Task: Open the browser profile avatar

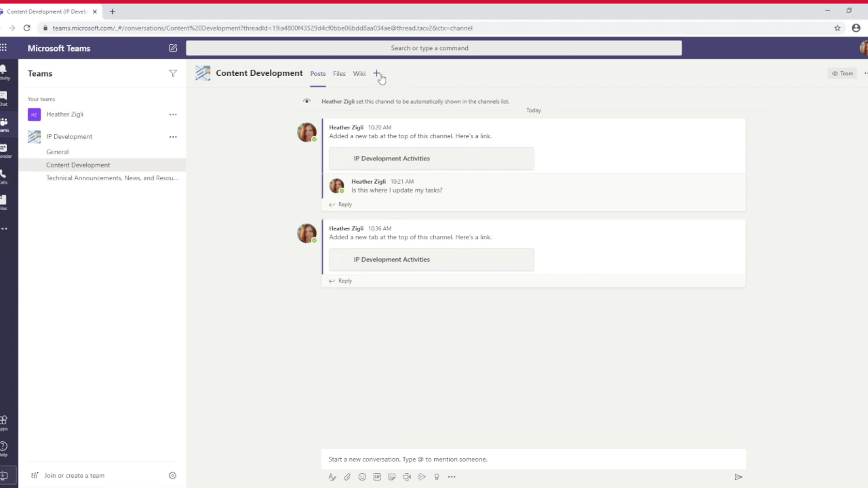Action: (856, 28)
